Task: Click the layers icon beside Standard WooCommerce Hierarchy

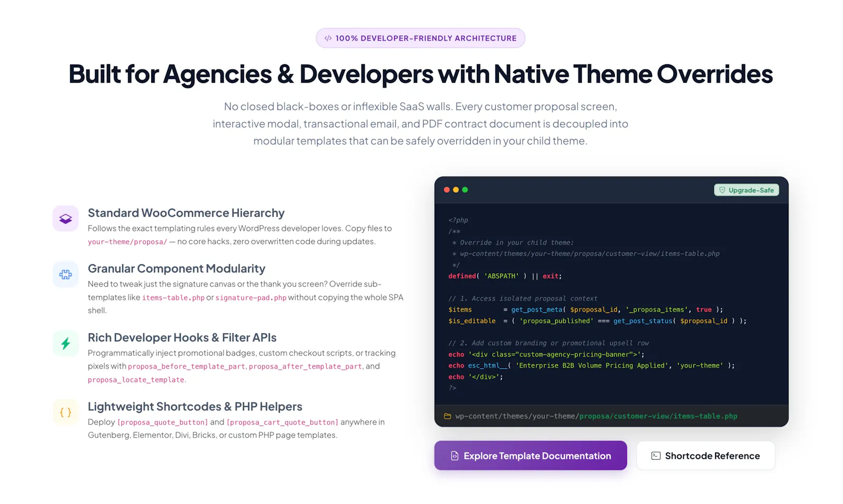Action: pyautogui.click(x=65, y=219)
